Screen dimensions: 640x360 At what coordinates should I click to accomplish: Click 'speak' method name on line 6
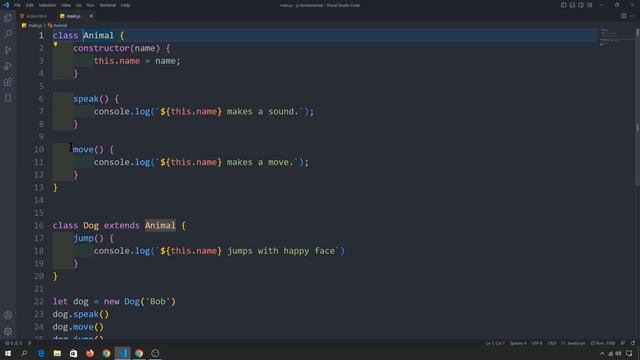tap(86, 99)
